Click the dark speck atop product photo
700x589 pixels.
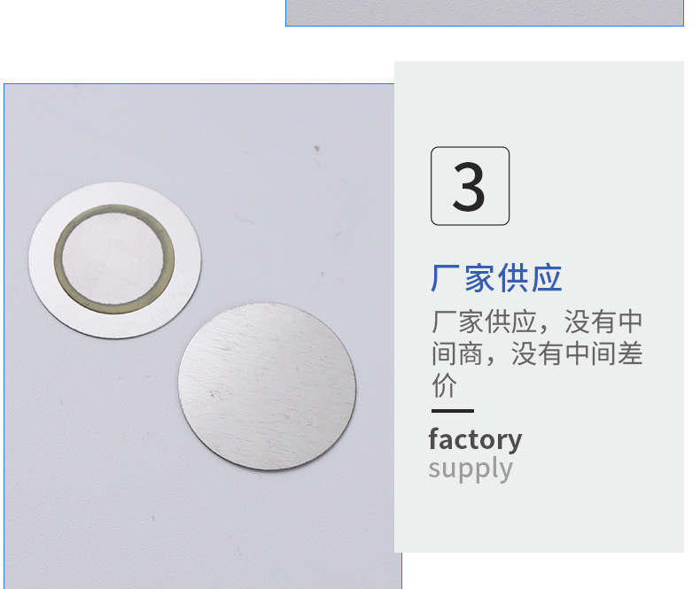pyautogui.click(x=316, y=148)
